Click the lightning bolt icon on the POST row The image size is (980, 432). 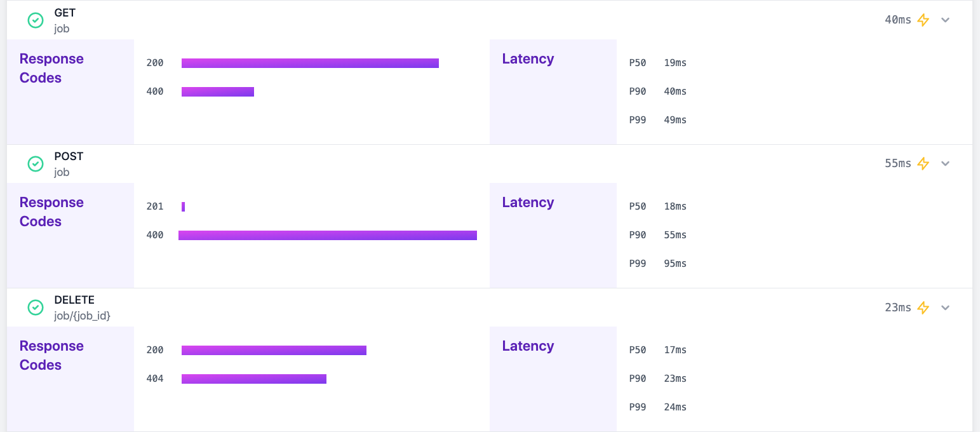(923, 163)
